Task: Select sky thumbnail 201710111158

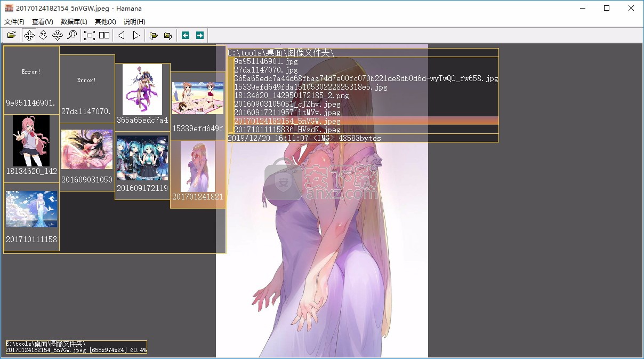Action: (x=31, y=217)
